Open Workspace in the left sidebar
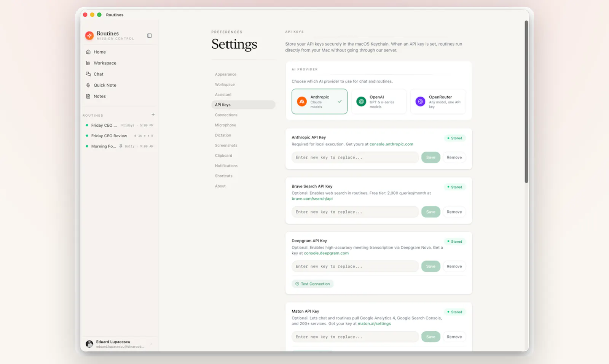The height and width of the screenshot is (364, 609). pyautogui.click(x=120, y=63)
